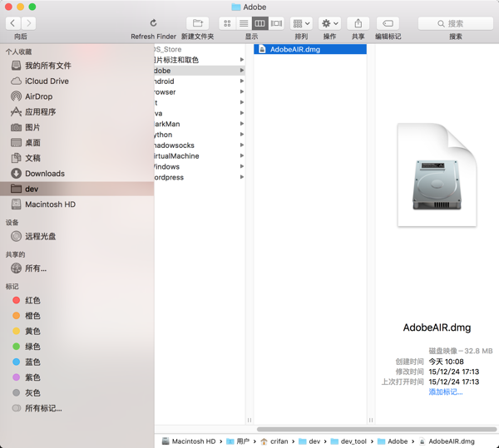The image size is (499, 448).
Task: Click dev folder in path bar
Action: (309, 441)
